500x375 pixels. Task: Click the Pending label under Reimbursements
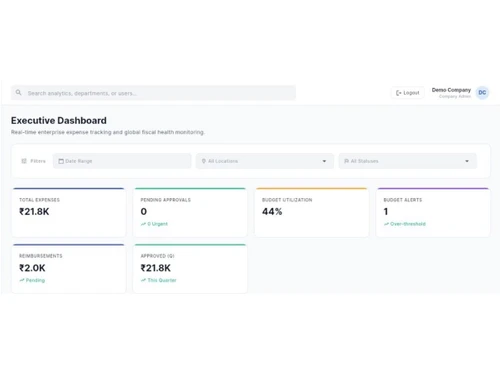(x=35, y=280)
